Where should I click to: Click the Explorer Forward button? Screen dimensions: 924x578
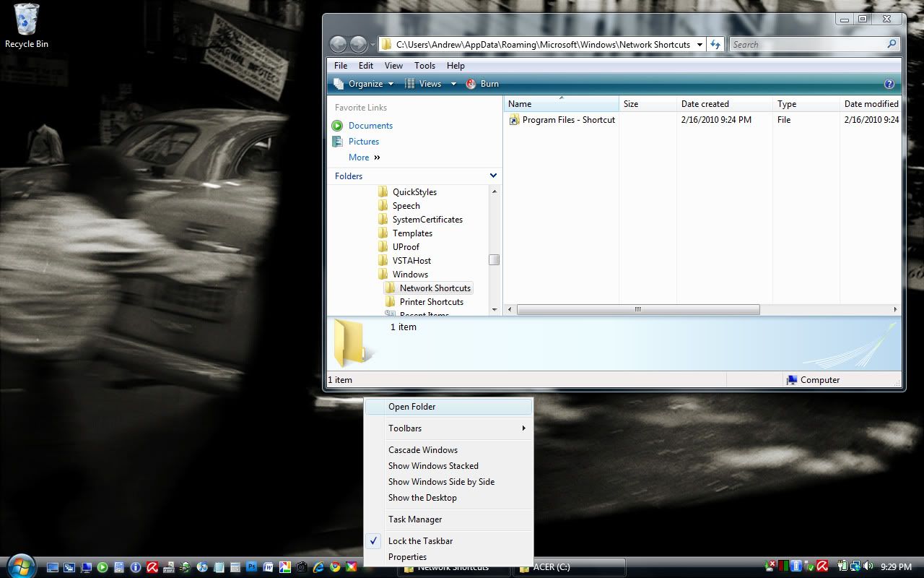[x=358, y=44]
